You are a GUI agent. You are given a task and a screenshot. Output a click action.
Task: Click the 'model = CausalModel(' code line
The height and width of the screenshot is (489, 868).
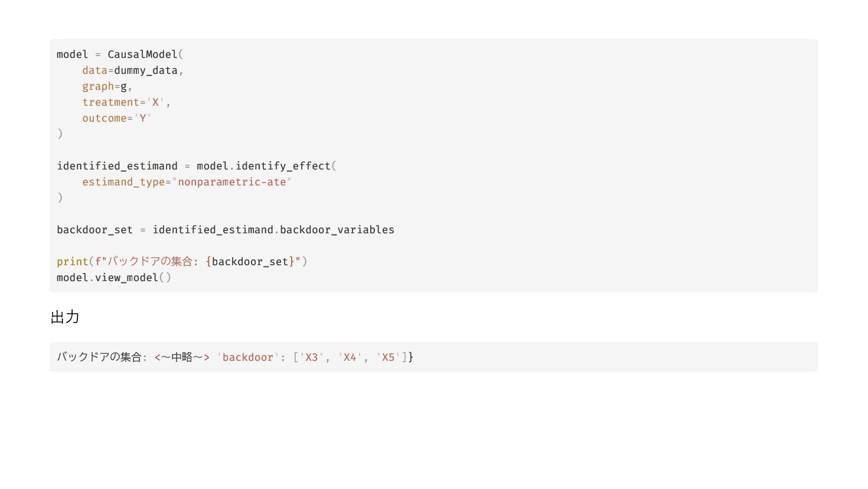120,54
